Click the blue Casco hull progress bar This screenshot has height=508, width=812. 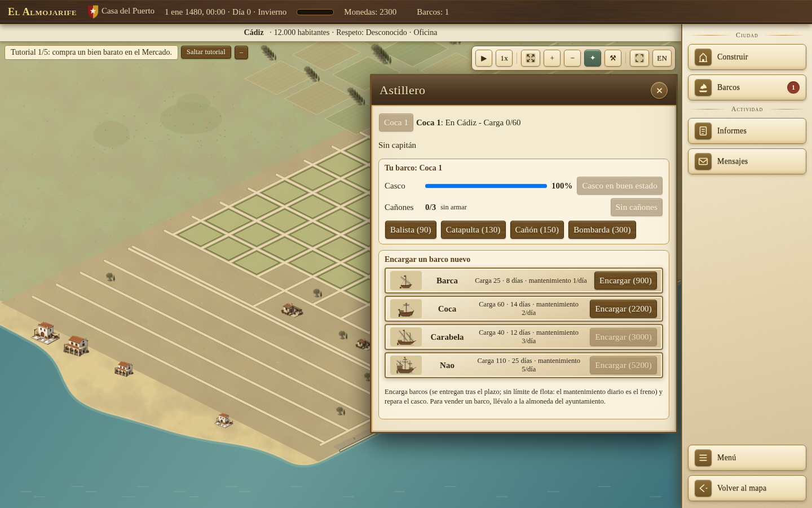[486, 186]
